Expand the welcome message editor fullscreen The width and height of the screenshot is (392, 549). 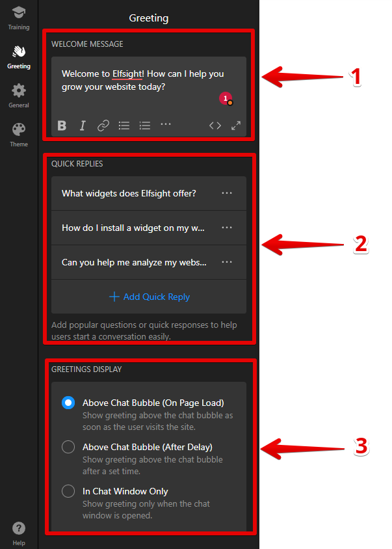[x=236, y=126]
